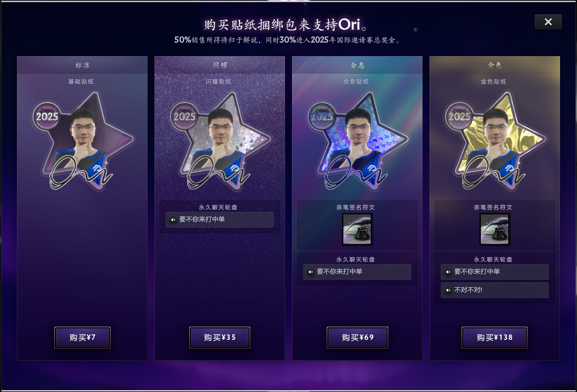Play sound icon in the 闪耀 chat wheel line
577x392 pixels.
173,220
